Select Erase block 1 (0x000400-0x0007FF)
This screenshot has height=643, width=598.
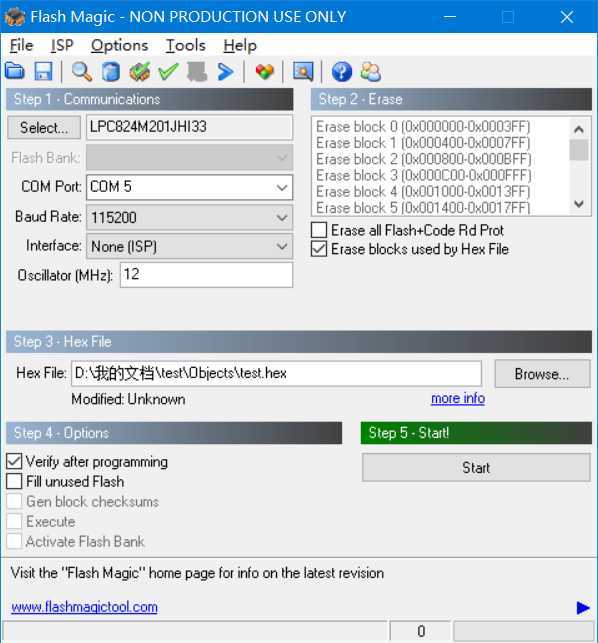(423, 143)
